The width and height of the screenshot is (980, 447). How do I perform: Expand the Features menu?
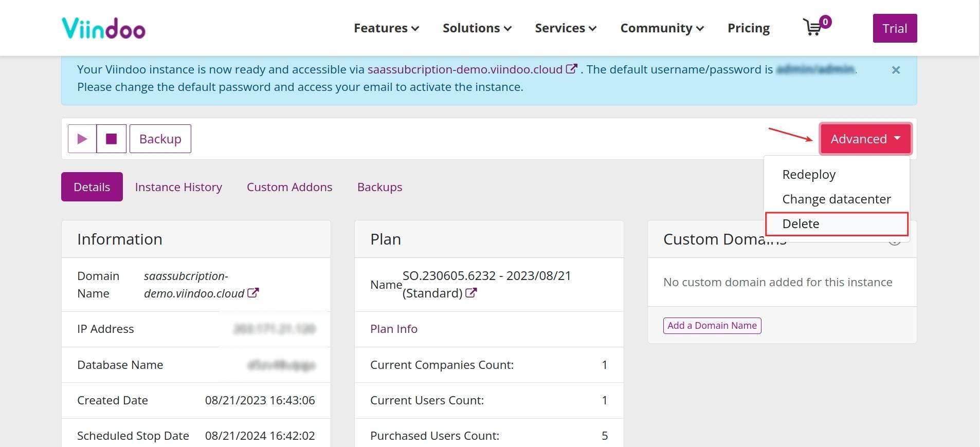[386, 28]
